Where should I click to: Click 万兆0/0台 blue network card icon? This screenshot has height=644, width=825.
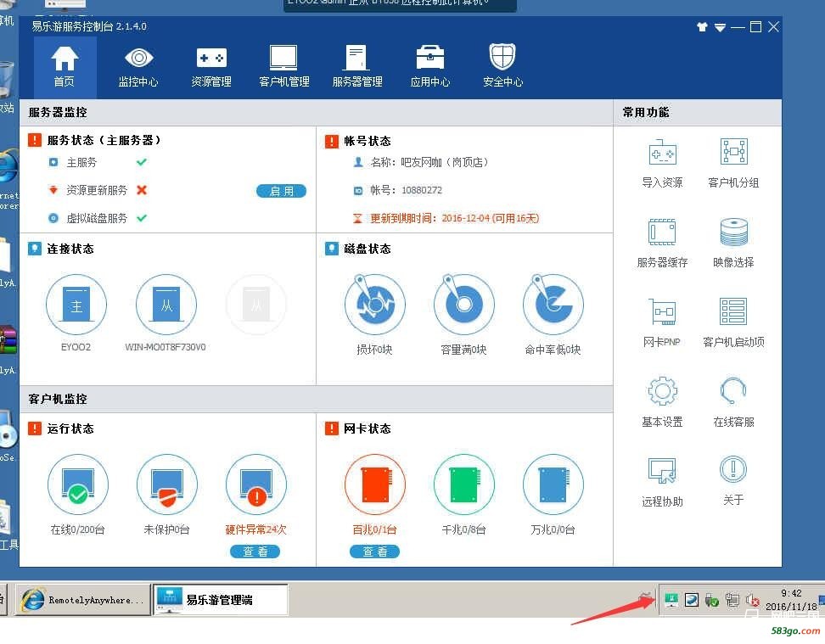[553, 484]
